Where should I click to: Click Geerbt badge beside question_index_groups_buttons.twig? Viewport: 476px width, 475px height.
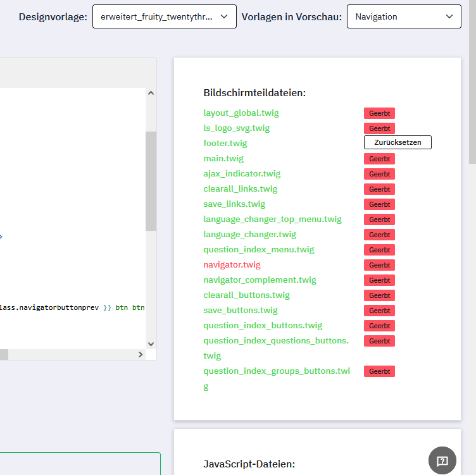click(379, 372)
